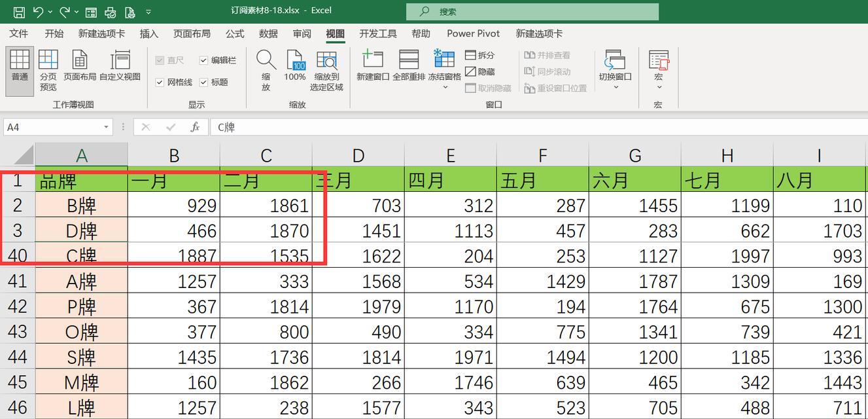Click 新建窗口 new window
Screen dimensions: 868x419
[373, 65]
